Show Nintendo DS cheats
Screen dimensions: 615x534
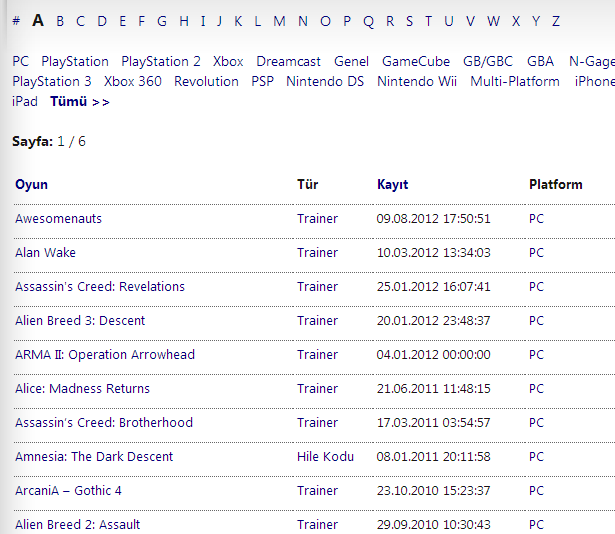[x=325, y=81]
